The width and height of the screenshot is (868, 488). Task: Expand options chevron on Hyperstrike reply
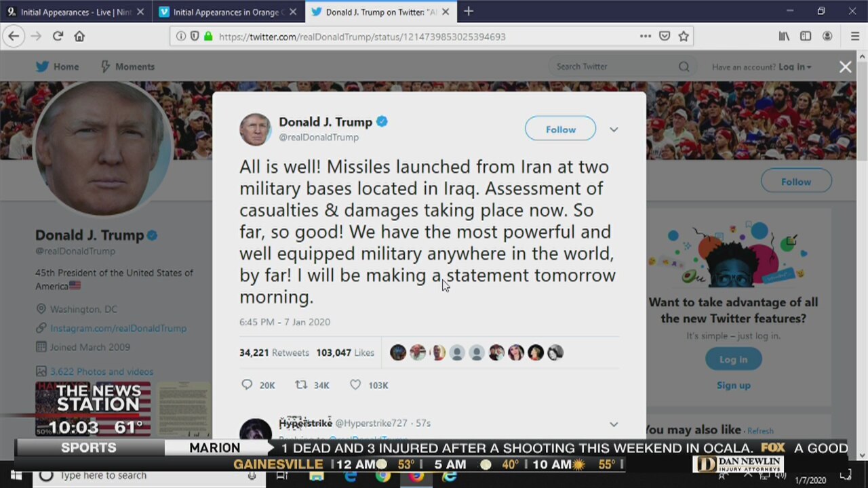click(614, 424)
